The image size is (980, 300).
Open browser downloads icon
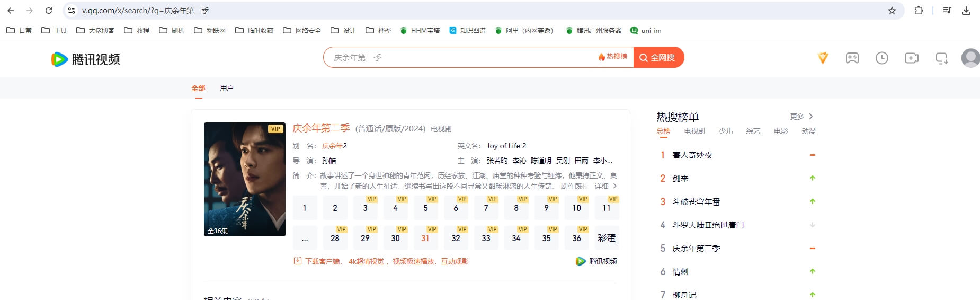[x=966, y=11]
